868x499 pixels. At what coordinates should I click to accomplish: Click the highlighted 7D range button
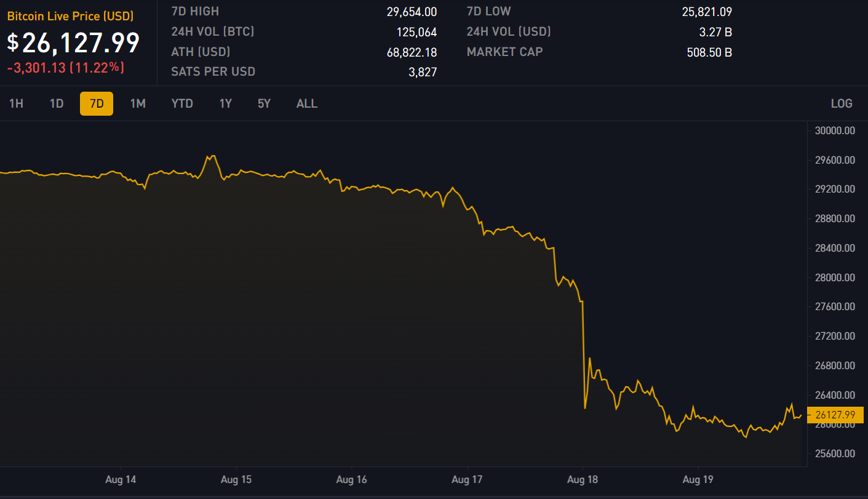pyautogui.click(x=97, y=103)
